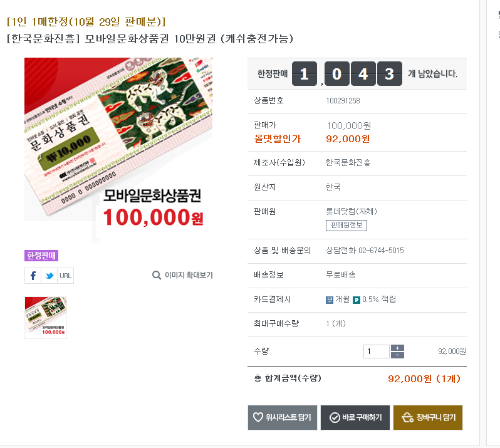Add to cart with 장바구니 담기

click(427, 417)
